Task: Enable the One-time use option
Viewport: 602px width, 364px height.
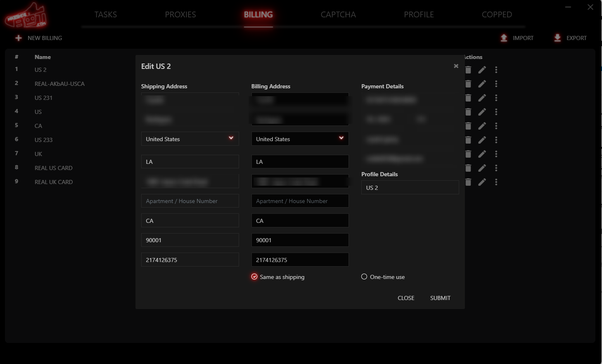Action: click(364, 277)
